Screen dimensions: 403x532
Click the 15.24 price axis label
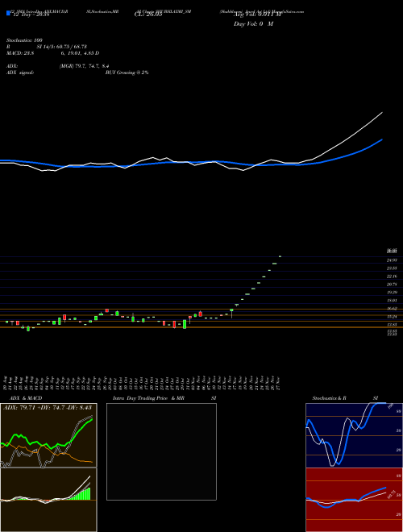pos(393,317)
